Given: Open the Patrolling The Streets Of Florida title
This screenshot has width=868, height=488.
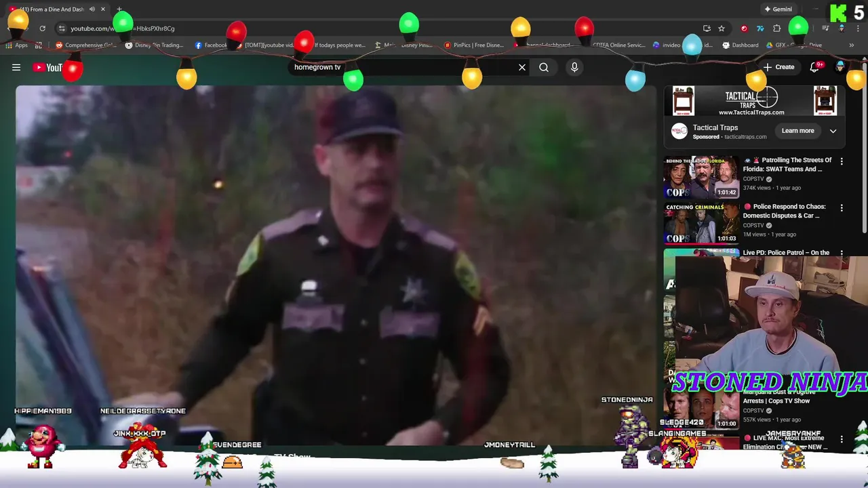Looking at the screenshot, I should click(x=787, y=165).
